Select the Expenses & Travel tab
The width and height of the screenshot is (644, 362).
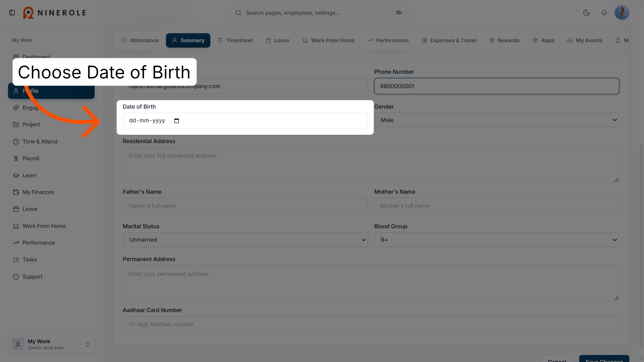[x=449, y=41]
